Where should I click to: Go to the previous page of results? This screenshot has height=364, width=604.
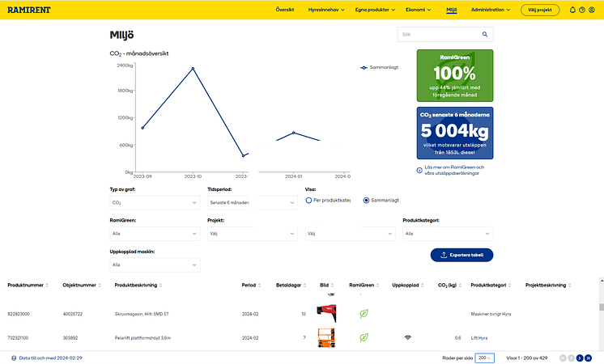click(572, 358)
